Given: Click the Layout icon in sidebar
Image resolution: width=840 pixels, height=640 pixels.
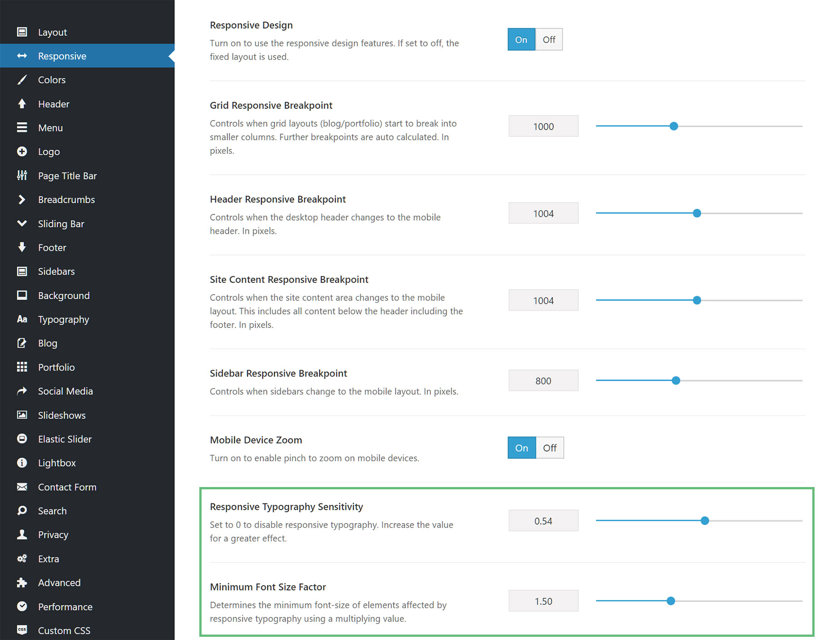Looking at the screenshot, I should click(x=22, y=32).
